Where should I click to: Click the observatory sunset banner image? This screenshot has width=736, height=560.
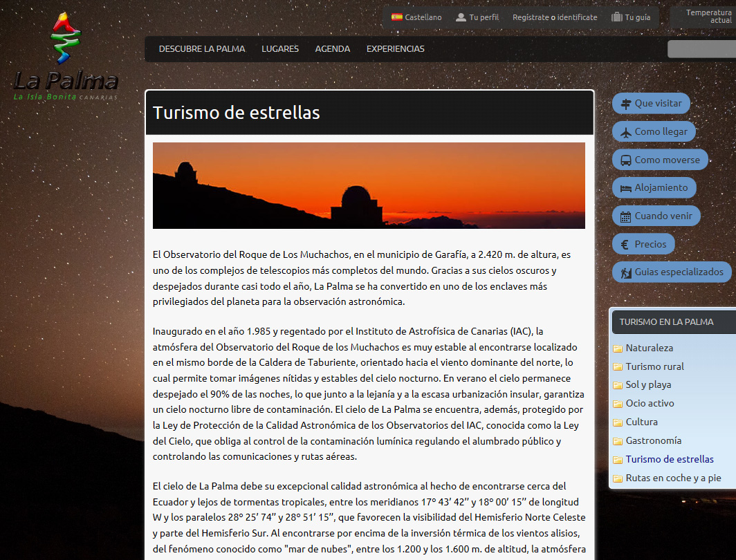[x=369, y=185]
